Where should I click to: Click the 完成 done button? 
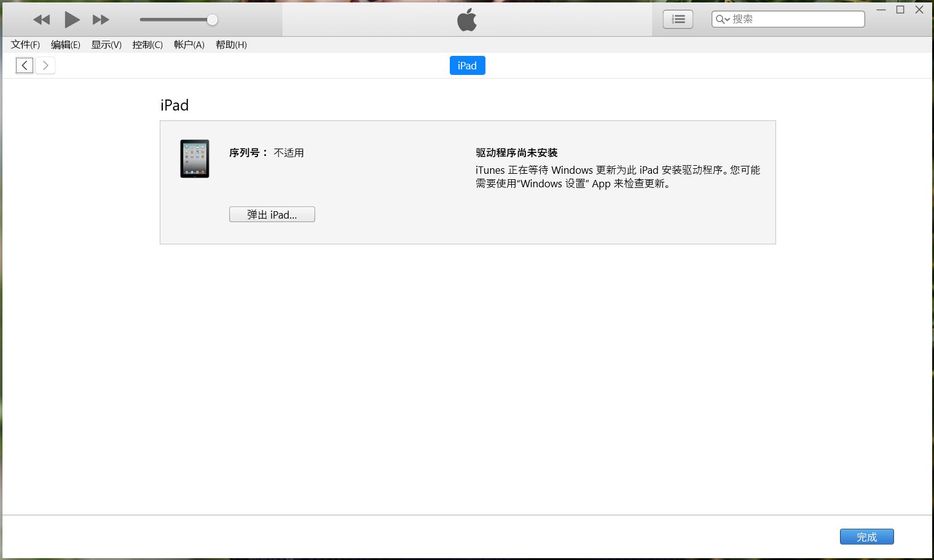pos(866,537)
